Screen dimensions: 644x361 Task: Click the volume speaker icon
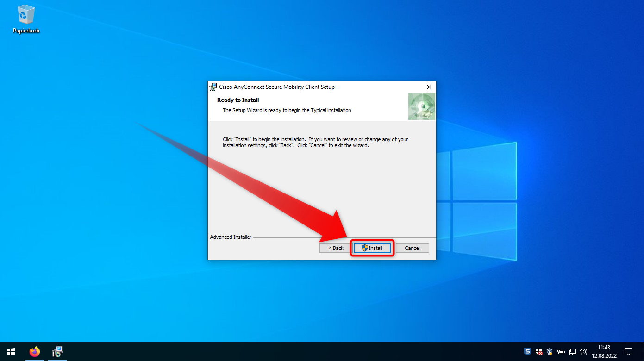click(x=583, y=352)
